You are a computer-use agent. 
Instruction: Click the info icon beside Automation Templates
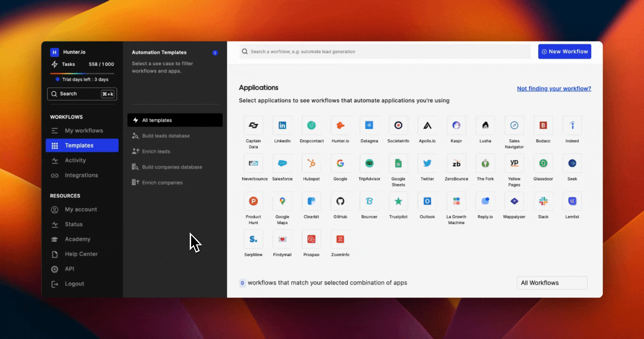point(215,53)
